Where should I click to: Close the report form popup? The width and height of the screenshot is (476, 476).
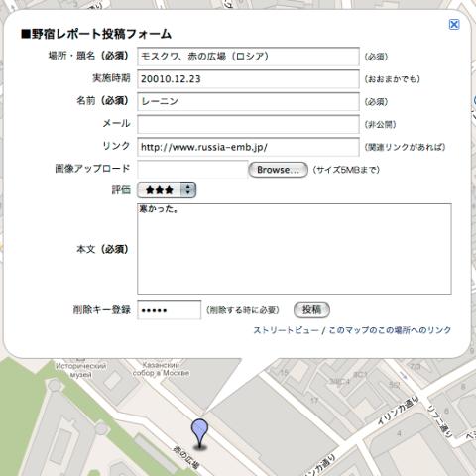[454, 24]
